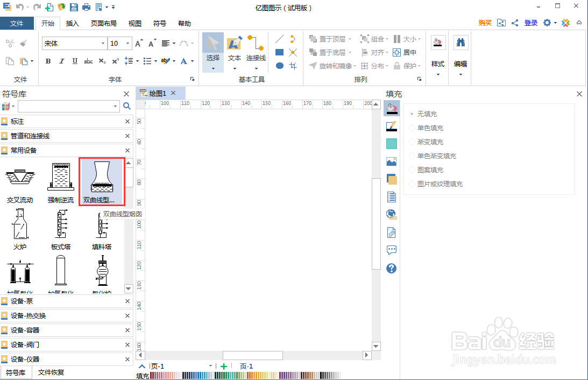This screenshot has width=588, height=380.
Task: Open the font size dropdown
Action: (x=128, y=44)
